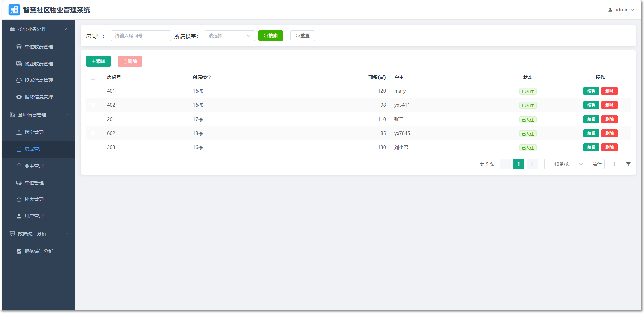Collapse the 基础信息管理 menu chevron

[x=67, y=115]
